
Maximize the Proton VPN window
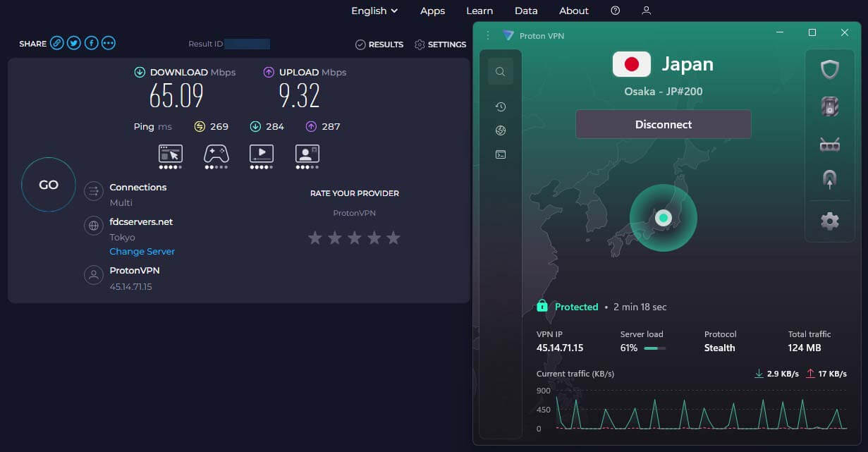coord(812,32)
